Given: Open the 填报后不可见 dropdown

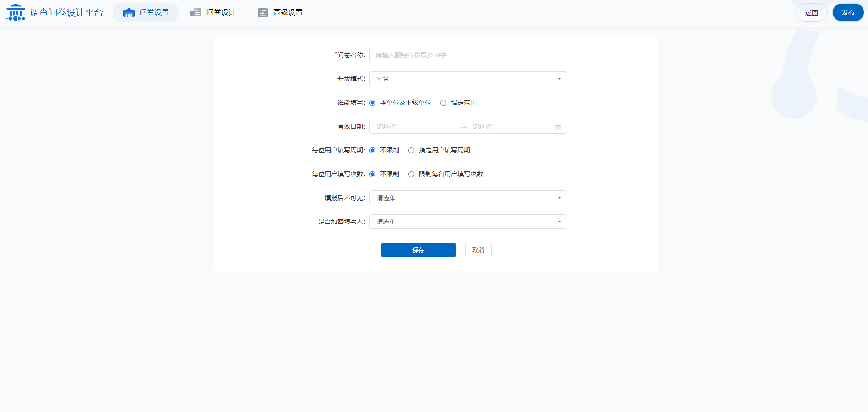Looking at the screenshot, I should [468, 198].
